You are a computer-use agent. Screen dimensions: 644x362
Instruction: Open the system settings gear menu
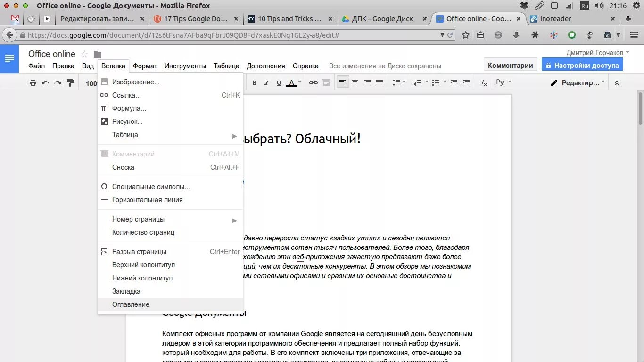(636, 6)
